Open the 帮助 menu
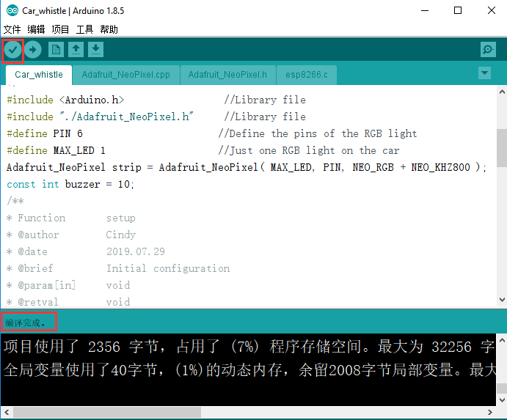Image resolution: width=507 pixels, height=420 pixels. coord(109,29)
